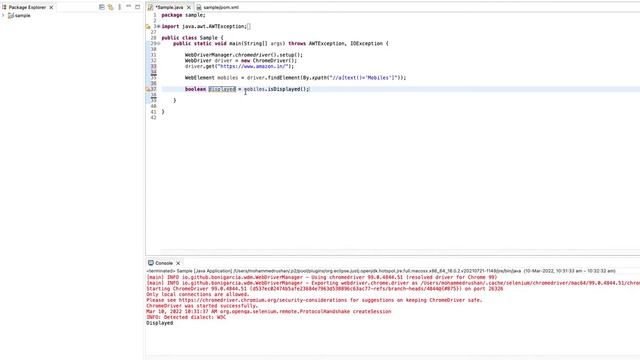Screen dimensions: 640x360
Task: Close the Console tab
Action: tap(178, 263)
